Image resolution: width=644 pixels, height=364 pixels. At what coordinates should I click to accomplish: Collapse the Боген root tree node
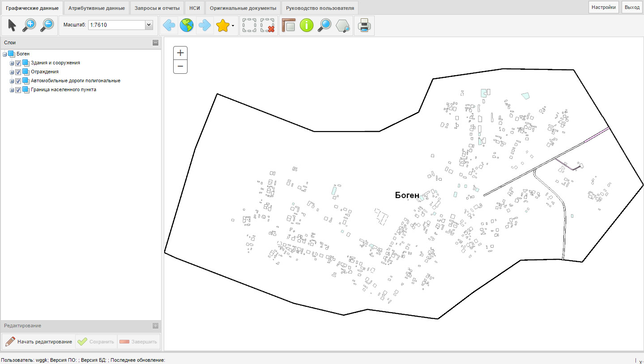[x=5, y=54]
